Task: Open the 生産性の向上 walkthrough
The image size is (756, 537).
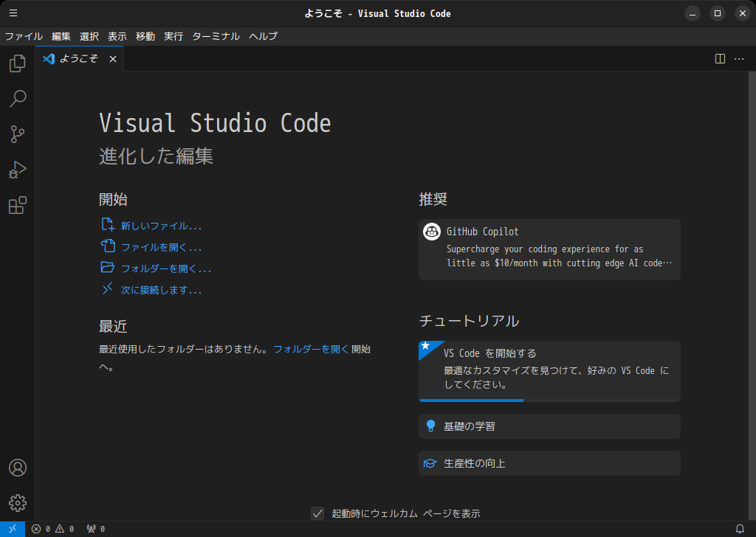Action: click(x=549, y=463)
